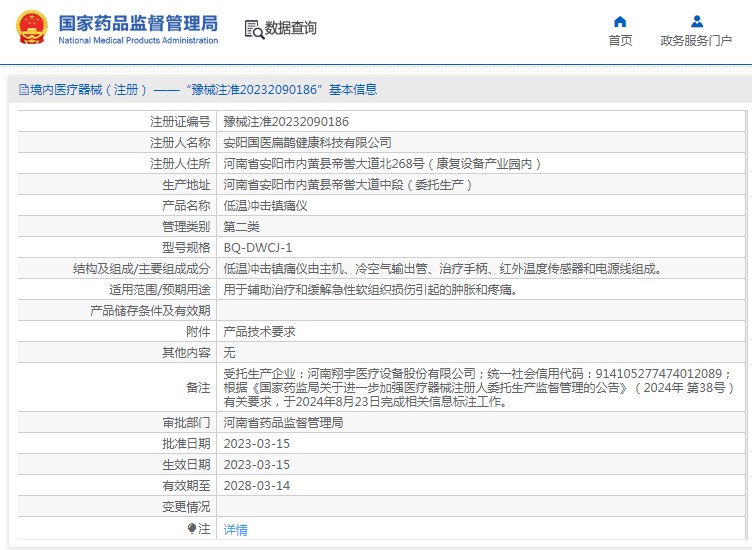Click the national emblem logo

click(x=32, y=28)
